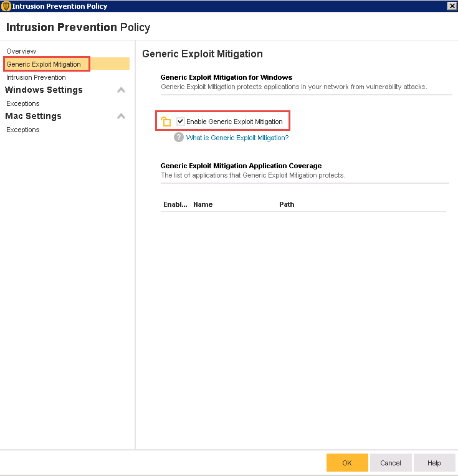The width and height of the screenshot is (458, 476).
Task: Open Exceptions under Mac Settings
Action: pyautogui.click(x=23, y=130)
